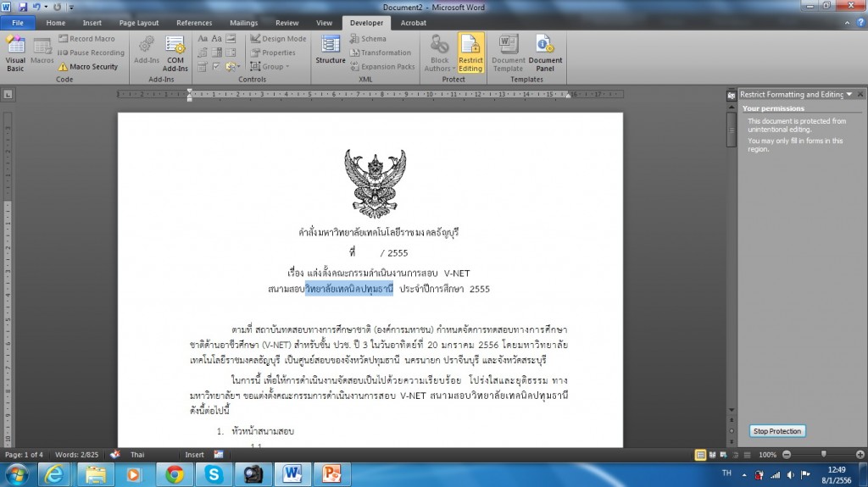
Task: Switch to View tab
Action: (324, 23)
